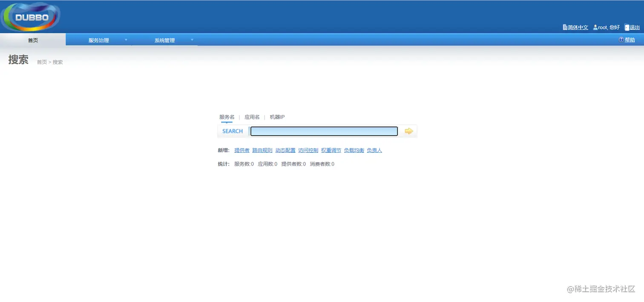Open the 系统管理 menu
This screenshot has width=644, height=302.
[165, 40]
